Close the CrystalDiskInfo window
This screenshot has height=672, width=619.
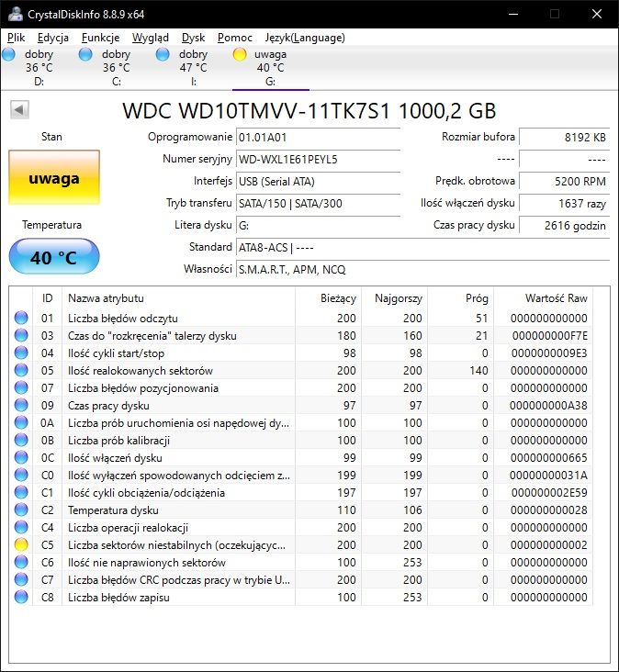coord(597,14)
